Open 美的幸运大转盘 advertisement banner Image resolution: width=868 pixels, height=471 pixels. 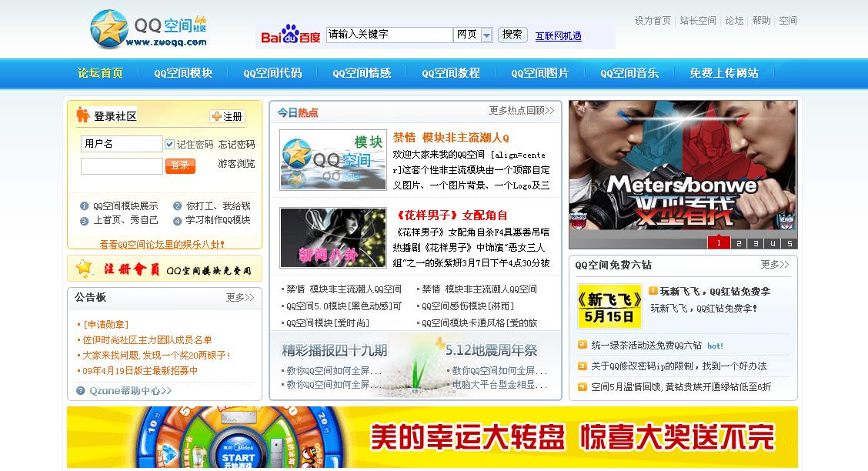click(x=432, y=437)
